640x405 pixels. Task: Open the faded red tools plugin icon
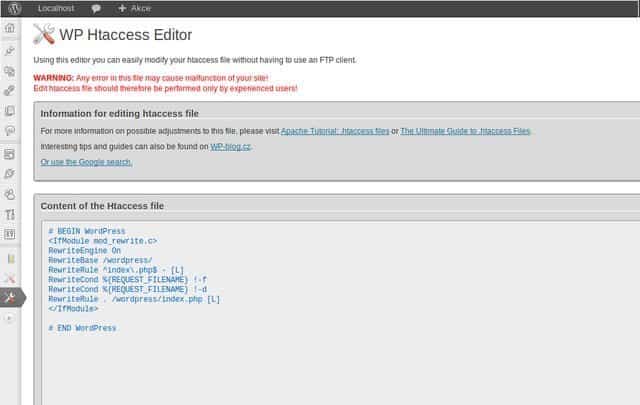click(10, 279)
